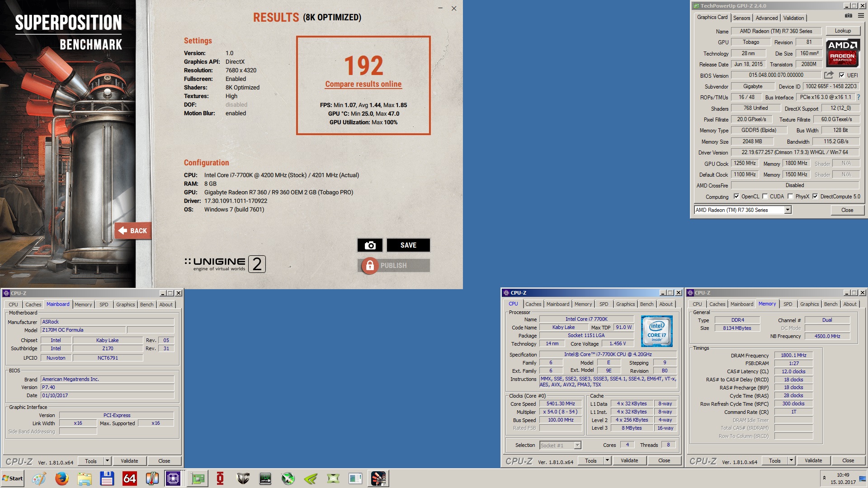This screenshot has width=868, height=488.
Task: Click the green star sphere taskbar icon
Action: click(x=288, y=479)
